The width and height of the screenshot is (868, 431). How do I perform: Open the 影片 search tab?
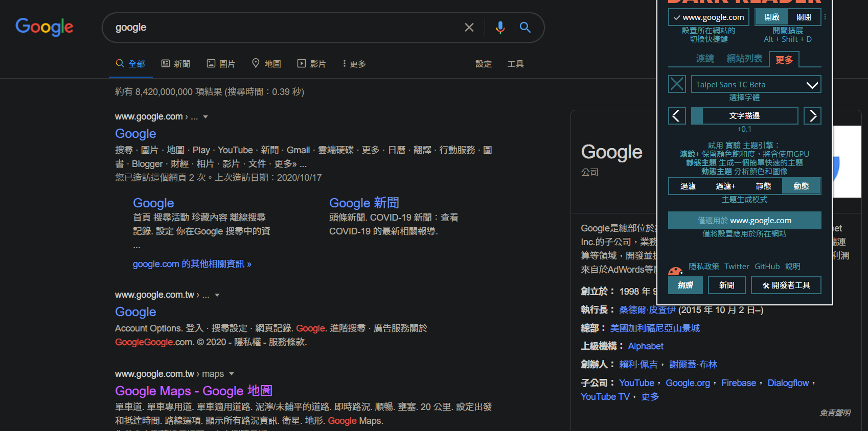(x=311, y=64)
